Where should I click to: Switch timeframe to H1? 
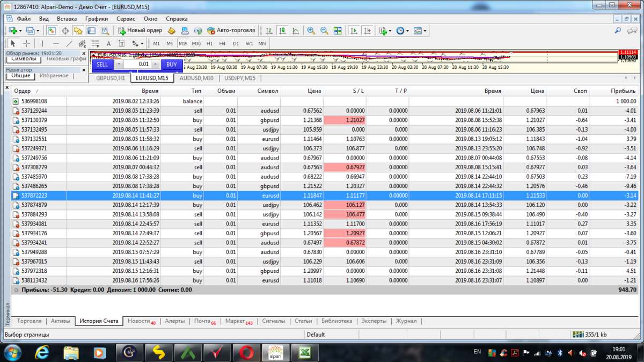point(209,44)
